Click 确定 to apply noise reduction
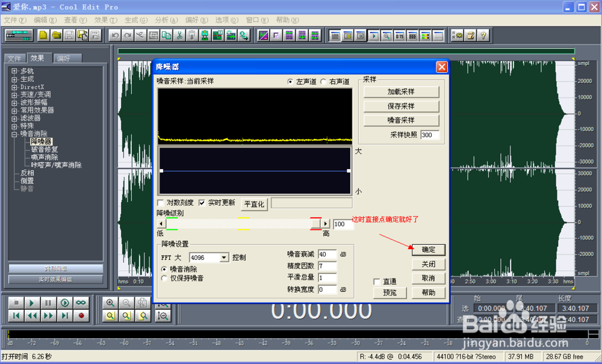 428,250
